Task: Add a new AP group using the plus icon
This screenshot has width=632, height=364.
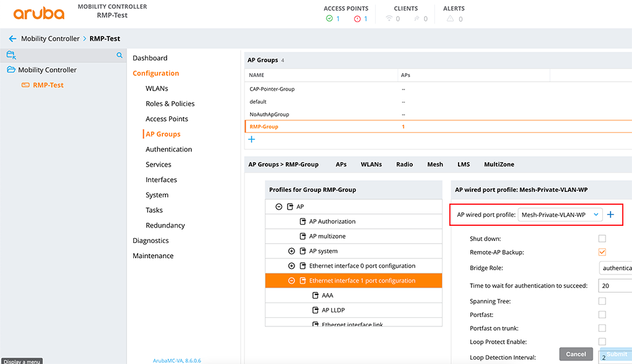Action: 251,139
